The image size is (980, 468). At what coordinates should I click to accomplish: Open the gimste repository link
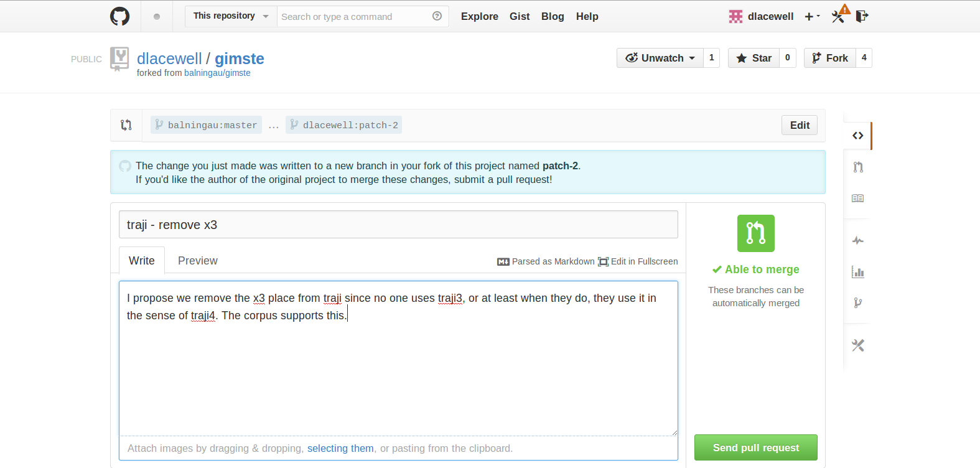240,58
